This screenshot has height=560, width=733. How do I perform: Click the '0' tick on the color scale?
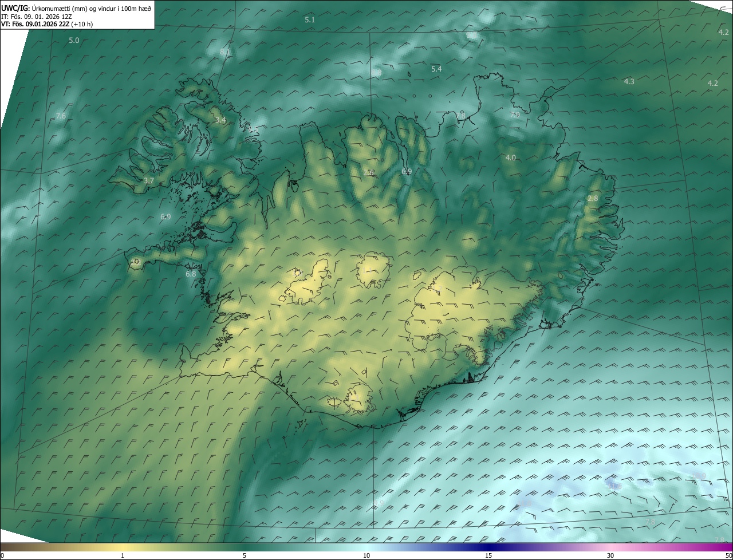(2, 555)
